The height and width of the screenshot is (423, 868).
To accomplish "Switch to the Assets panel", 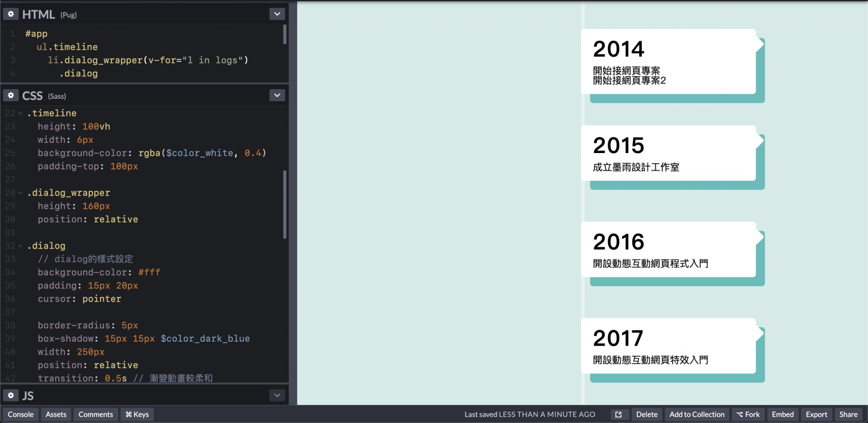I will click(x=55, y=414).
